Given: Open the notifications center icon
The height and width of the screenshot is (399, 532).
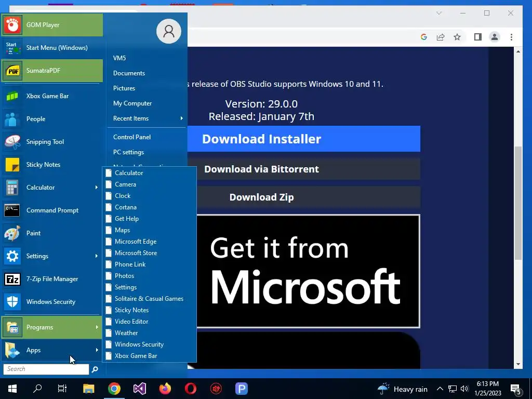Looking at the screenshot, I should pyautogui.click(x=516, y=389).
